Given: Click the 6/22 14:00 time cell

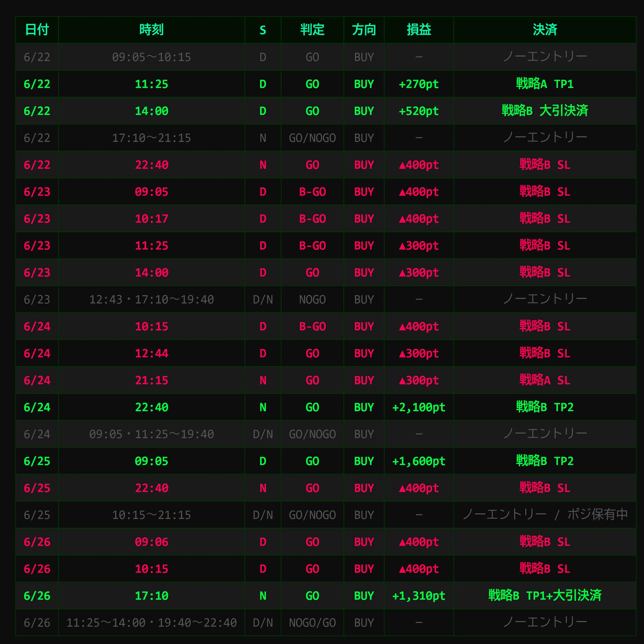Looking at the screenshot, I should [x=152, y=111].
